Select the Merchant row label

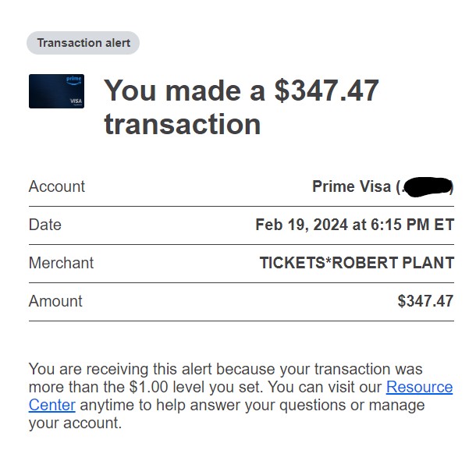(x=61, y=263)
